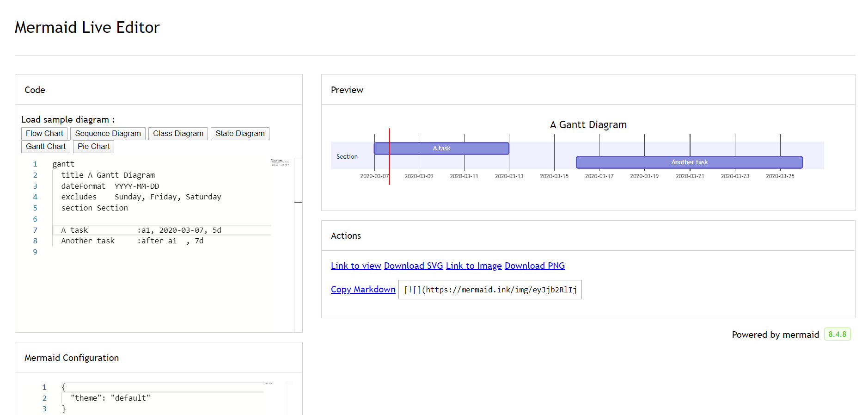
Task: Open the Link to Image link
Action: tap(474, 266)
